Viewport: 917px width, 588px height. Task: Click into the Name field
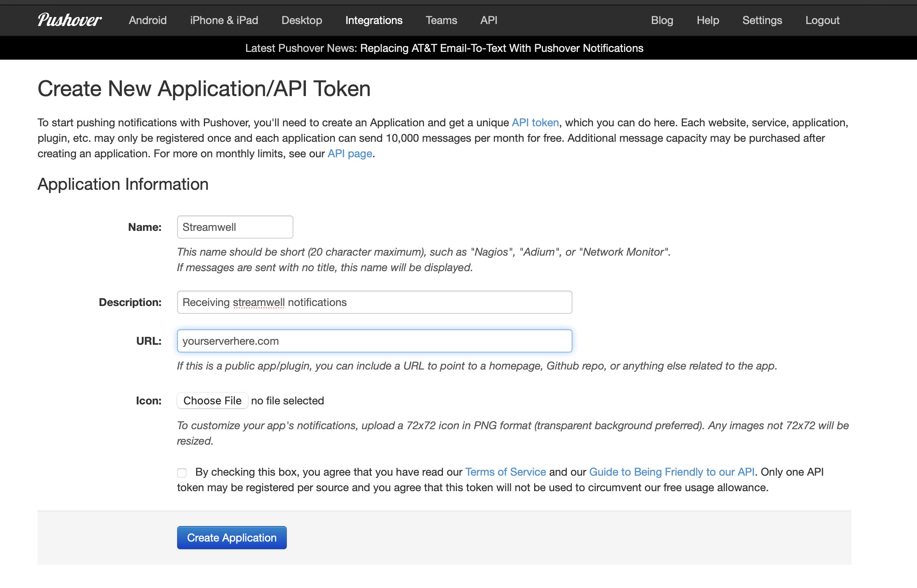click(234, 227)
